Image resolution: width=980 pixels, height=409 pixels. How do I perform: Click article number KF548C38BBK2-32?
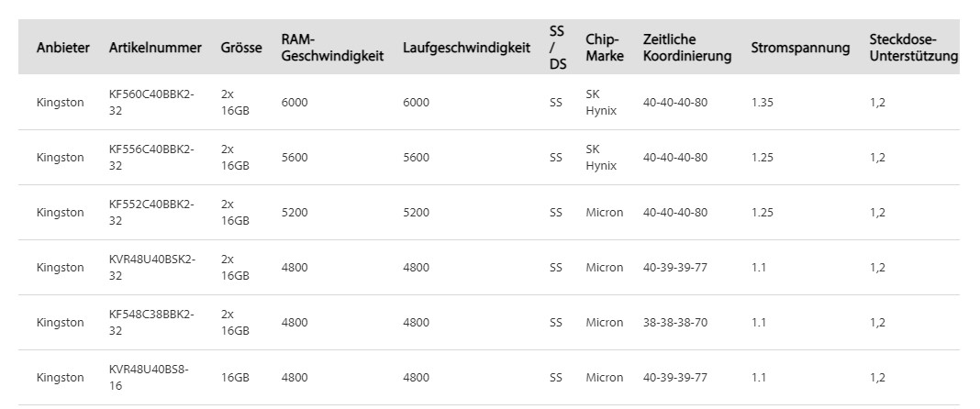pos(151,322)
